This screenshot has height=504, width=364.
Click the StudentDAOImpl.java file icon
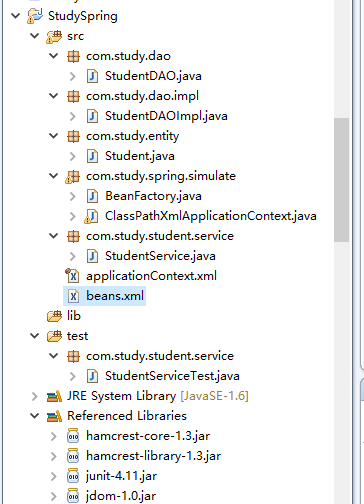click(92, 116)
